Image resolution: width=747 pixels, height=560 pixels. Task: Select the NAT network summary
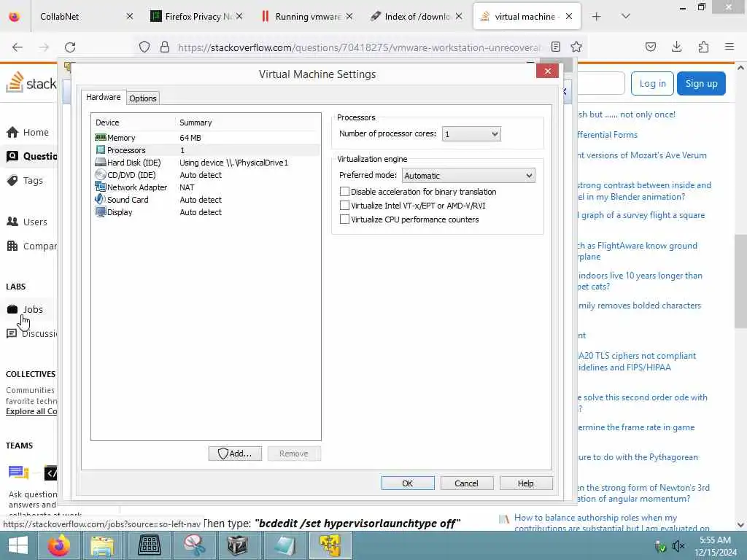187,187
